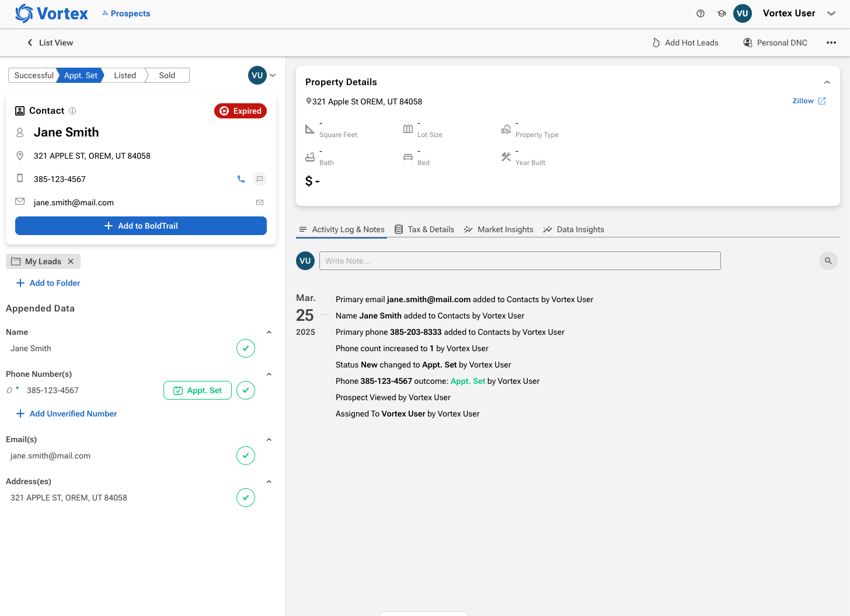This screenshot has height=616, width=850.
Task: Toggle verified check for jane.smith@mail.com
Action: click(246, 456)
